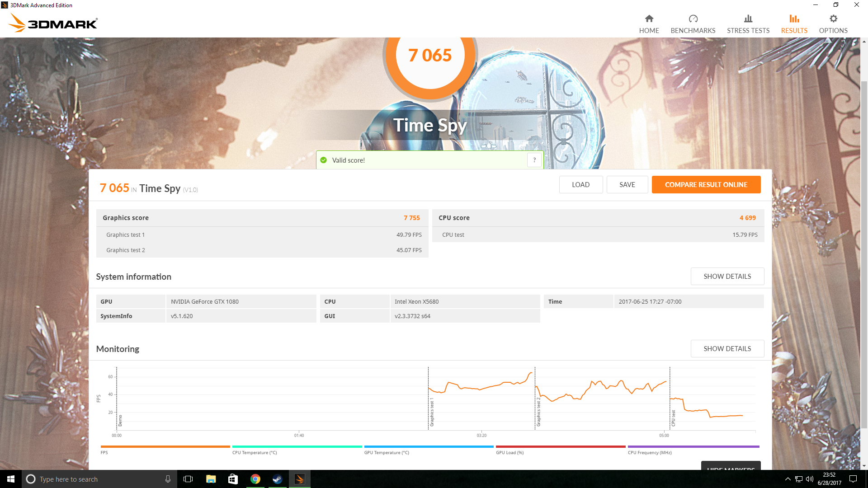The image size is (868, 488).
Task: Open the Home tab
Action: [649, 24]
